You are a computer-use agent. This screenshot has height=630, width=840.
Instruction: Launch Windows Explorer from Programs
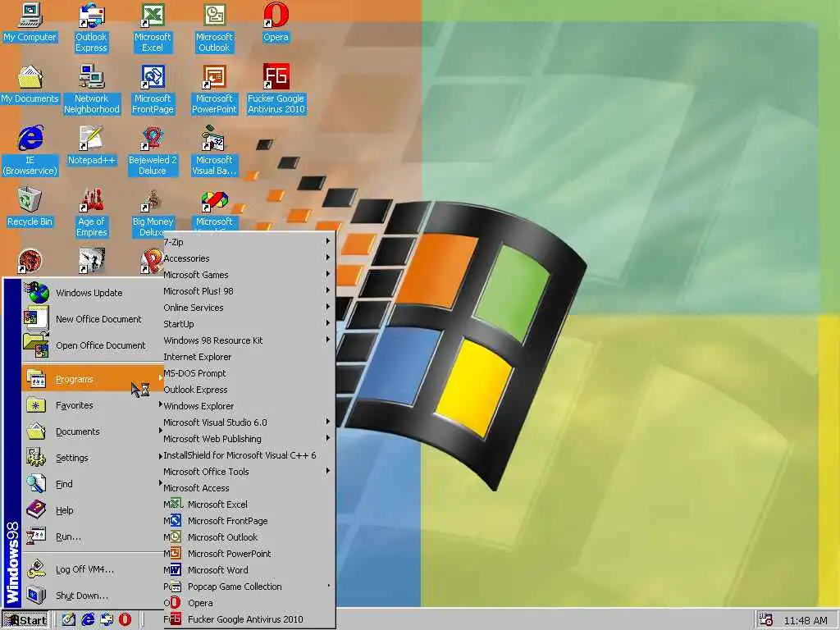point(249,406)
